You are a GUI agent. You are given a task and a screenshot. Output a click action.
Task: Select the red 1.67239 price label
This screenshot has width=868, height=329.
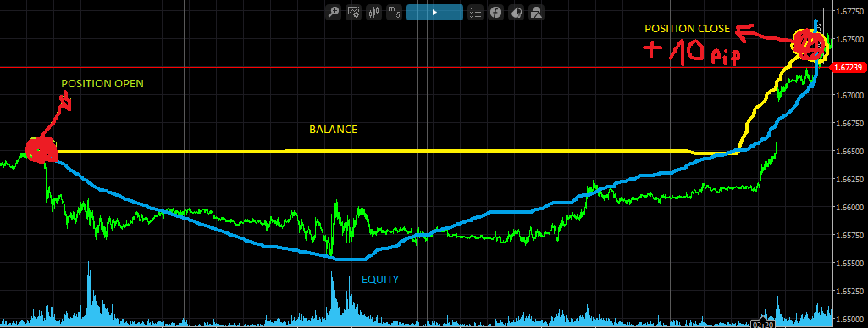click(847, 68)
